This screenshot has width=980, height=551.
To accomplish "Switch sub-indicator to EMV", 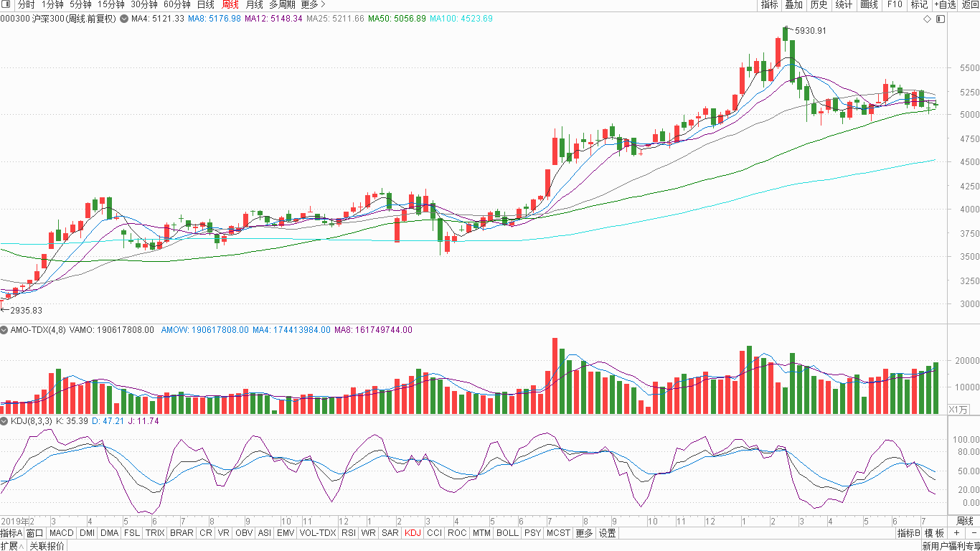I will click(286, 533).
